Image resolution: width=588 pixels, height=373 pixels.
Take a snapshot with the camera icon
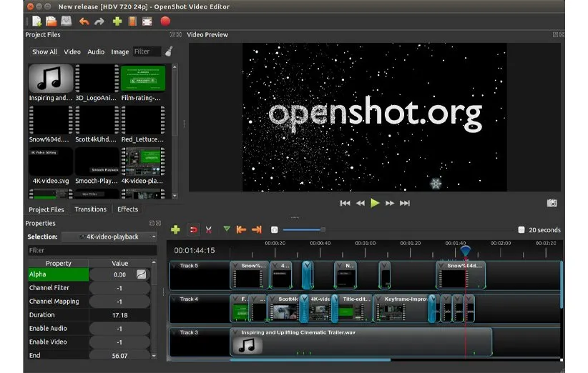(x=552, y=203)
